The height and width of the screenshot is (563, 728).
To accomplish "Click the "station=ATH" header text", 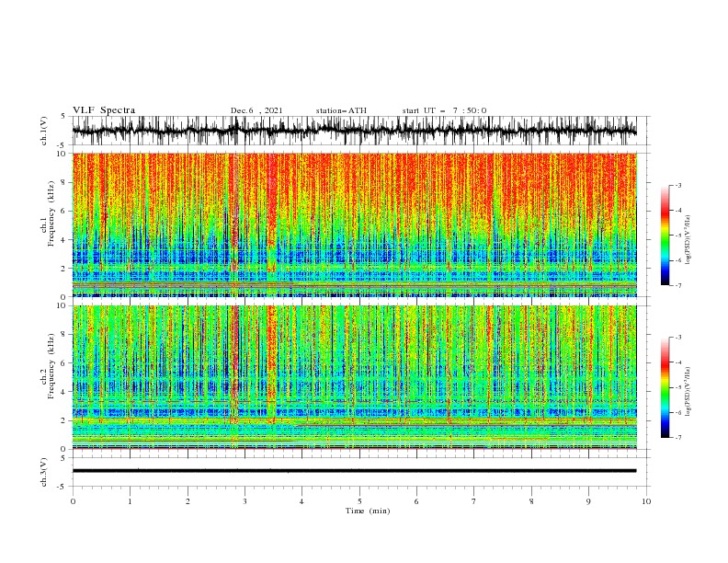I will tap(341, 110).
